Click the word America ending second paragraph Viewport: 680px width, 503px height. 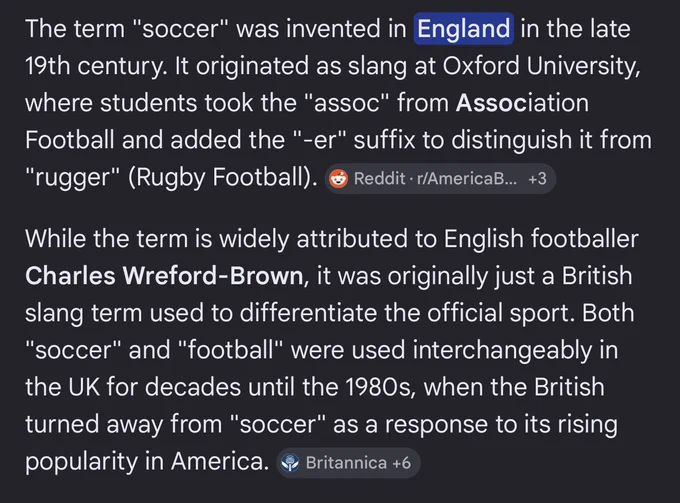pos(220,461)
